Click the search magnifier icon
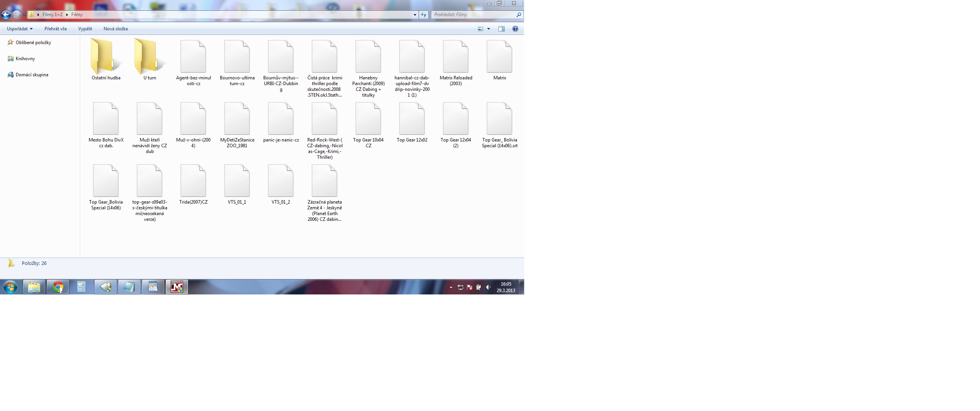 519,15
